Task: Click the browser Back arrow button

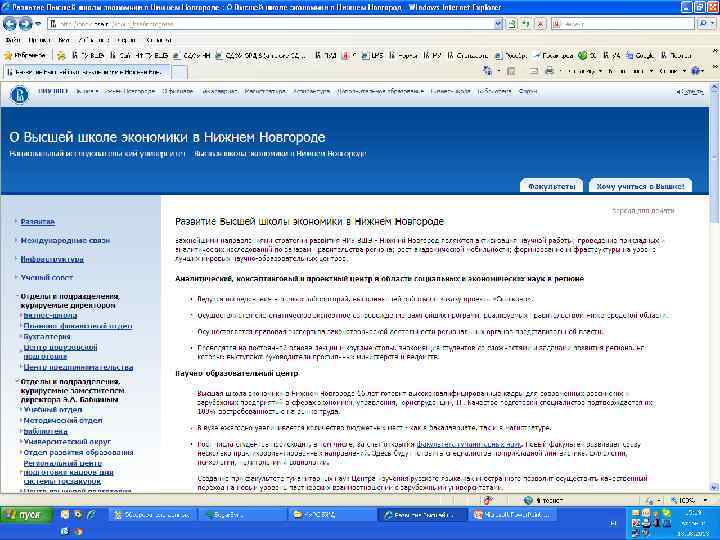Action: click(x=10, y=24)
